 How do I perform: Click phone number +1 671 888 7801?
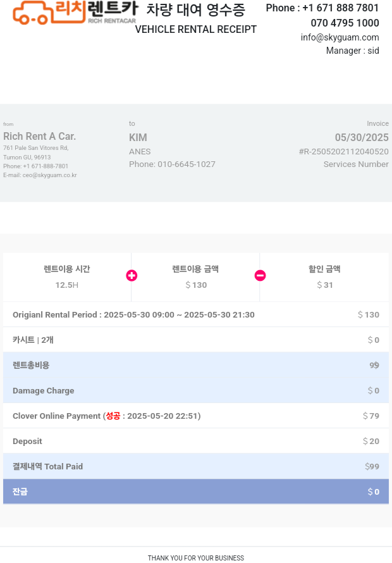[x=340, y=8]
